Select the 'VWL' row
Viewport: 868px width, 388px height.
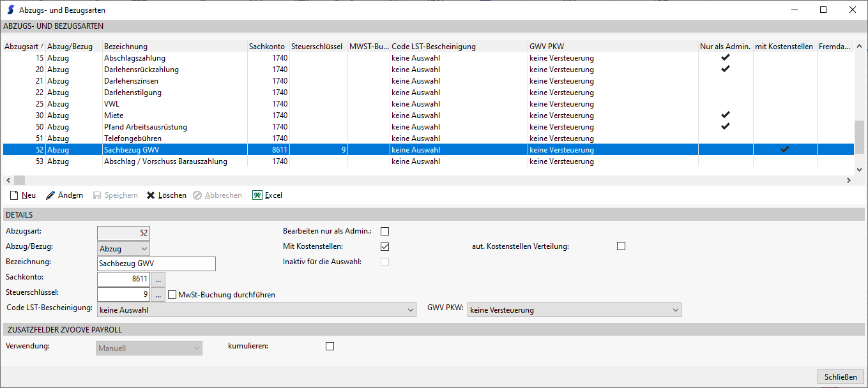429,104
